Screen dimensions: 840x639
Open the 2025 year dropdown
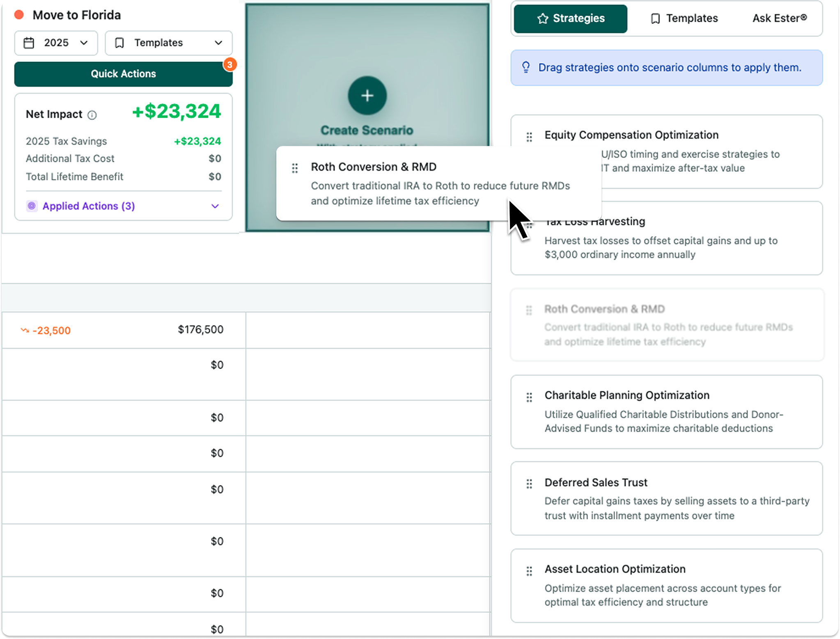[x=56, y=43]
